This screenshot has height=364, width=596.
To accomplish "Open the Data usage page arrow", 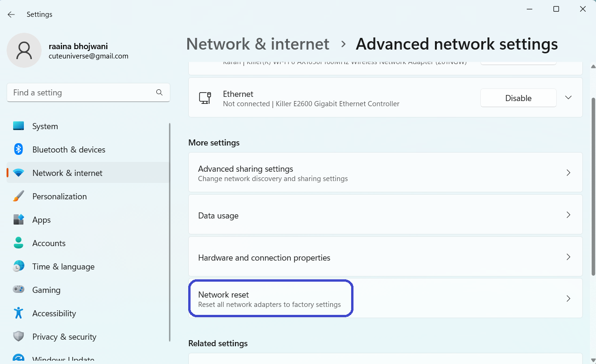I will (x=568, y=215).
